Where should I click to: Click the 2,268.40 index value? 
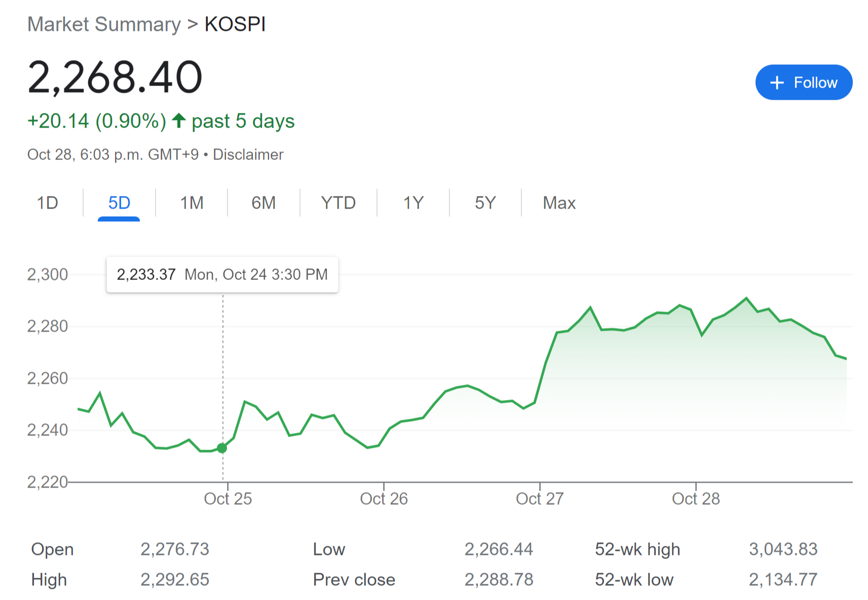pos(115,77)
